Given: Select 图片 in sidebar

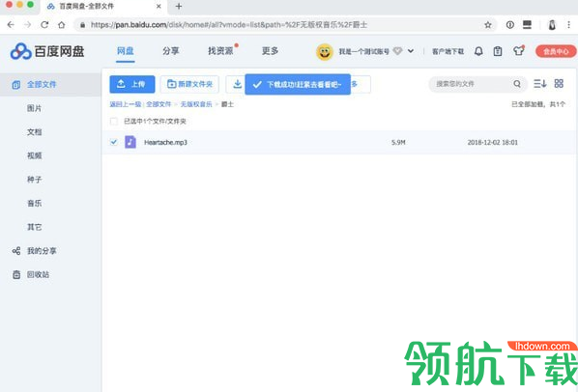Looking at the screenshot, I should pyautogui.click(x=34, y=108).
